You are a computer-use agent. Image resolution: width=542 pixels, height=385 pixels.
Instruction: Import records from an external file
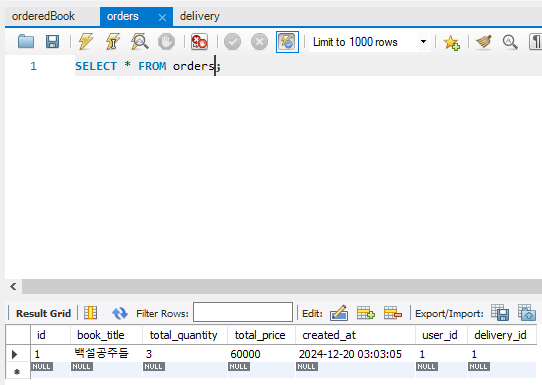[527, 313]
